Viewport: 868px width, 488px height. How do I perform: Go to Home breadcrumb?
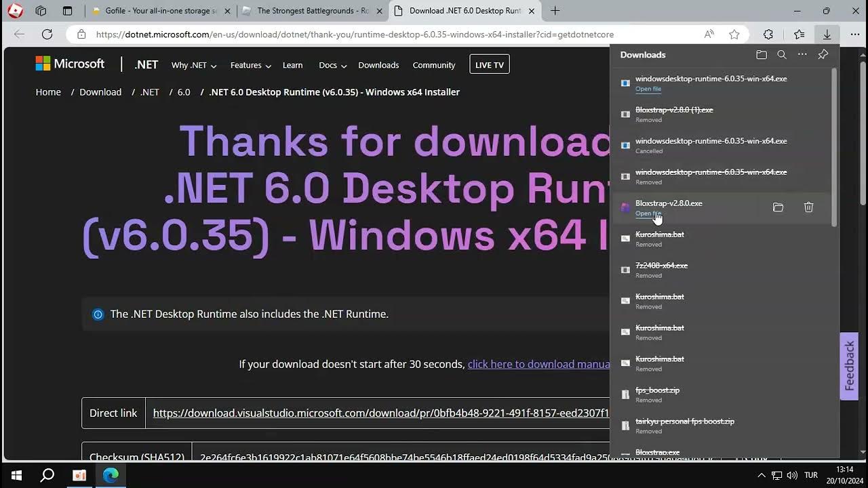pyautogui.click(x=48, y=91)
